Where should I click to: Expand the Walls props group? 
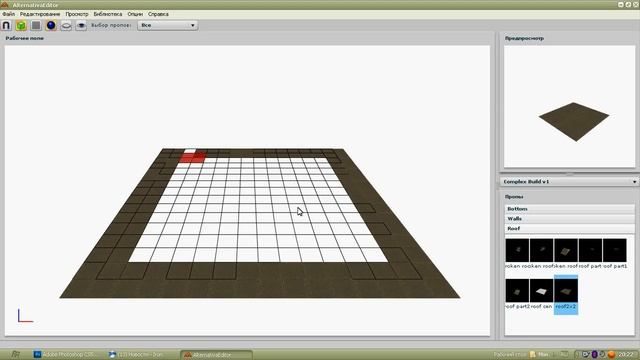pos(570,218)
